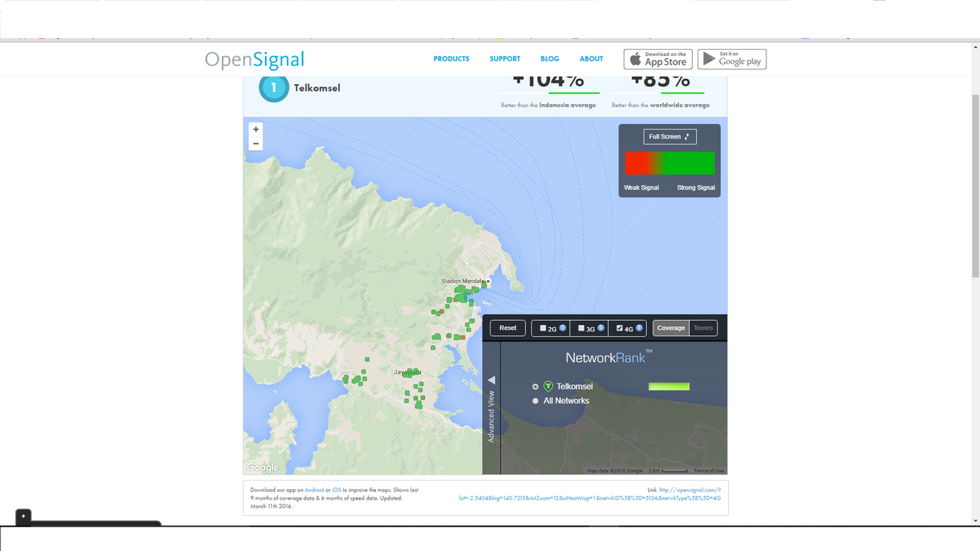Click the Weak Signal legend label
This screenshot has height=551, width=980.
[x=642, y=187]
